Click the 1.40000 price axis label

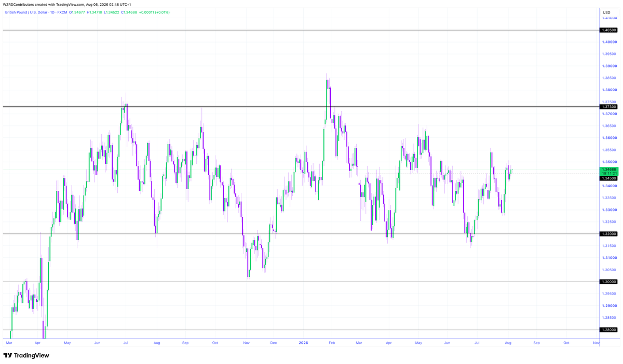tap(608, 42)
